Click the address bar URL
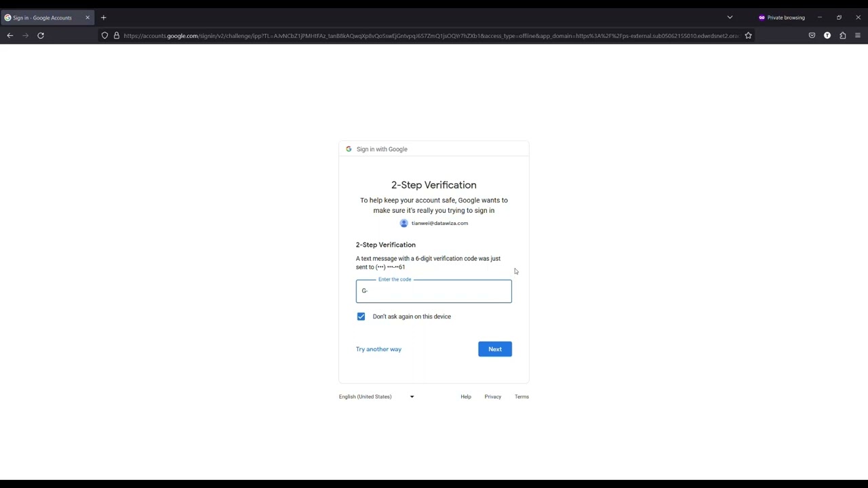The height and width of the screenshot is (488, 868). click(x=431, y=35)
